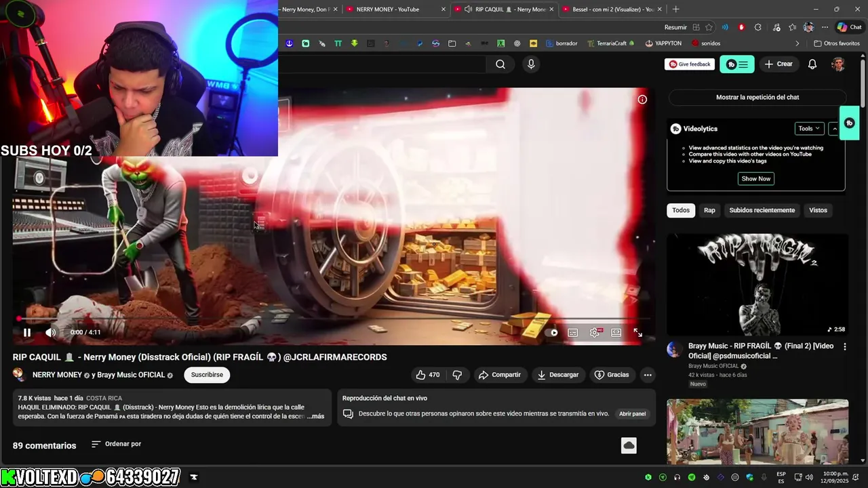The image size is (868, 488).
Task: Open the borrador bookmark
Action: 562,43
